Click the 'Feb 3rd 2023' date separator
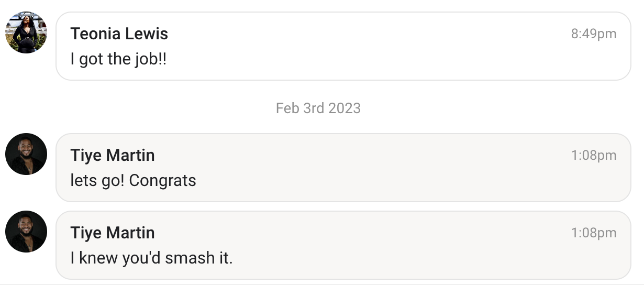 click(318, 108)
